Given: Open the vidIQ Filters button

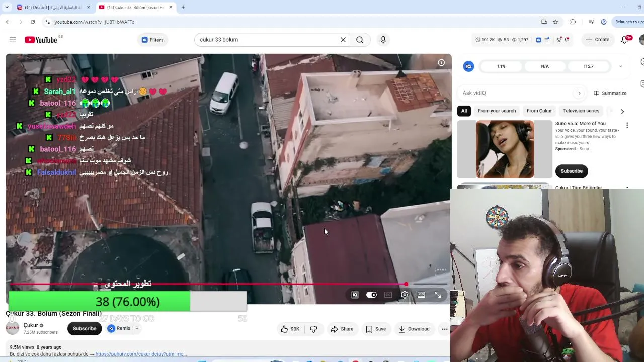Looking at the screenshot, I should point(152,40).
